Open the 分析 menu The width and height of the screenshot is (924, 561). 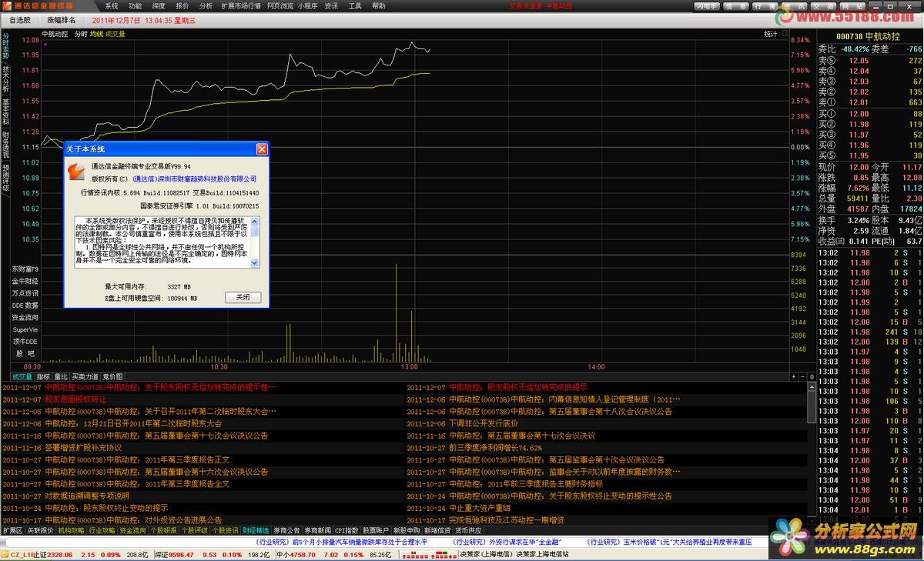(x=206, y=5)
